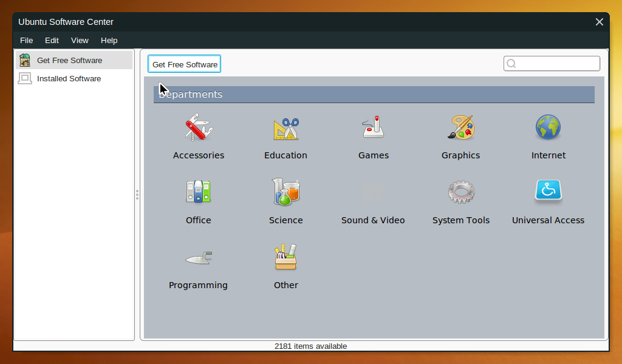
Task: Click the Get Free Software sidebar icon
Action: [25, 60]
